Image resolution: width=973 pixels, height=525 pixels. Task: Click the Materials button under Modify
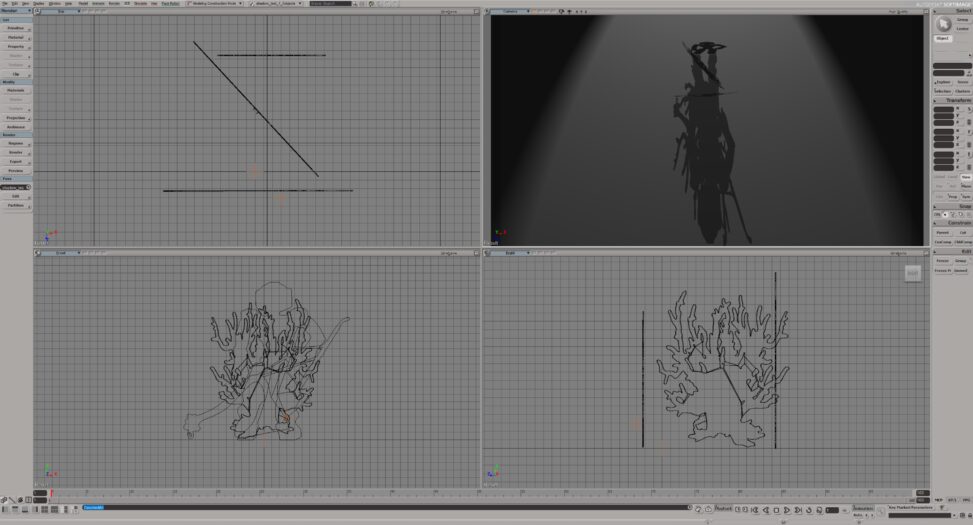click(x=16, y=90)
